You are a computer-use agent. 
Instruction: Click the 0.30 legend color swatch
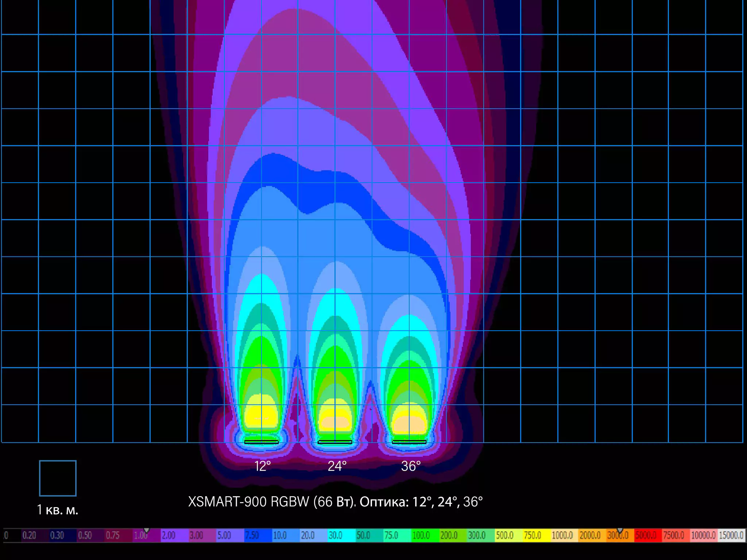pos(63,535)
